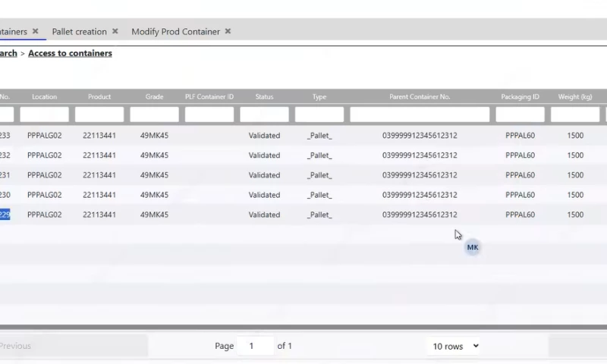This screenshot has width=607, height=364.
Task: Select the Validated status in row 230
Action: 264,195
